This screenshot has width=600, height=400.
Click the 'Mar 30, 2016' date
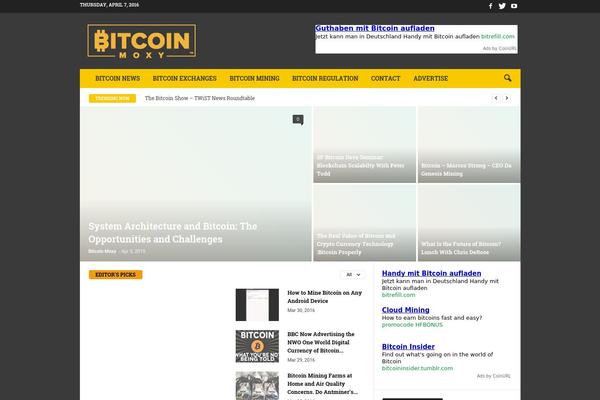(301, 310)
